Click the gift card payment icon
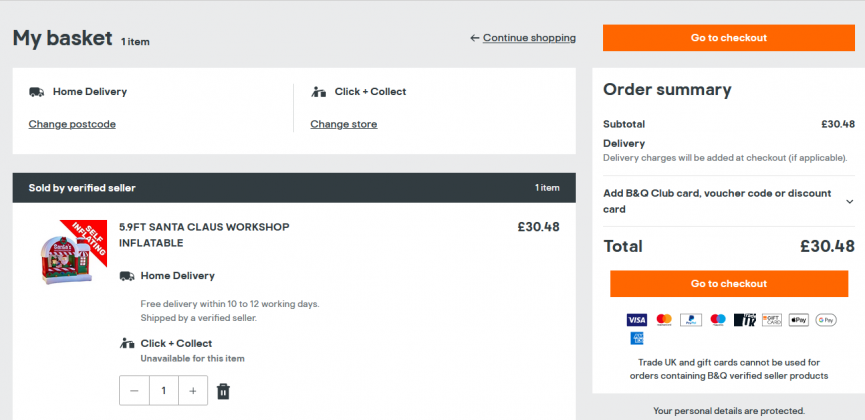The height and width of the screenshot is (420, 865). [772, 320]
